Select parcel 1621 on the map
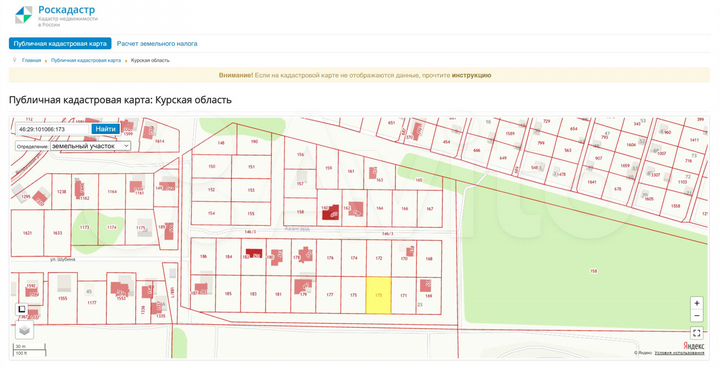 (x=27, y=233)
